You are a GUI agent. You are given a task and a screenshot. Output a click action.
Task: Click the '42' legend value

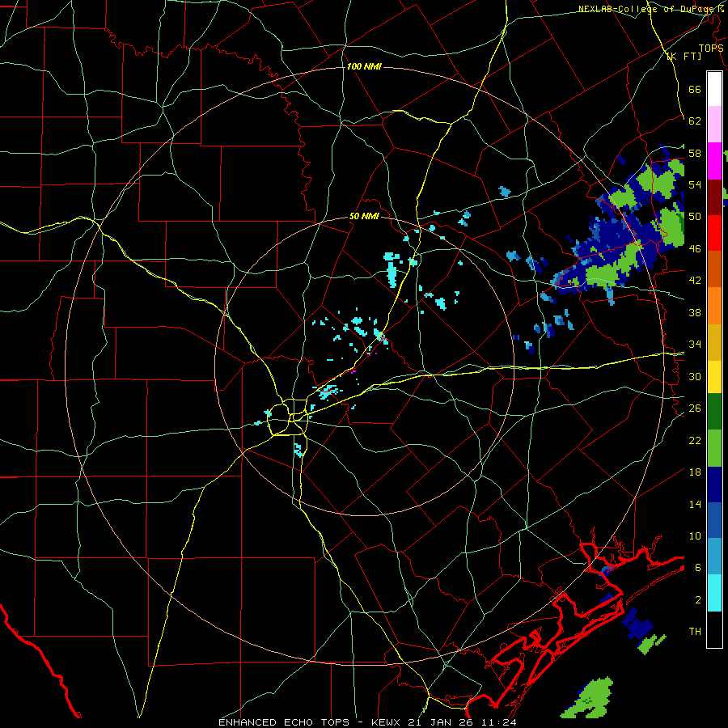click(x=695, y=281)
